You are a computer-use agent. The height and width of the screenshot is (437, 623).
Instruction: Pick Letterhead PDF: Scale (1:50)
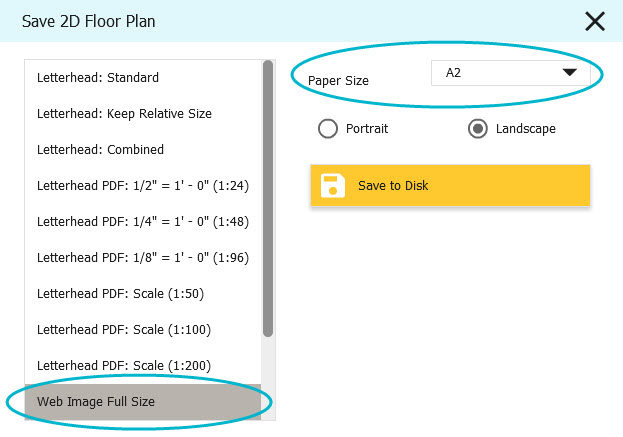[x=143, y=294]
